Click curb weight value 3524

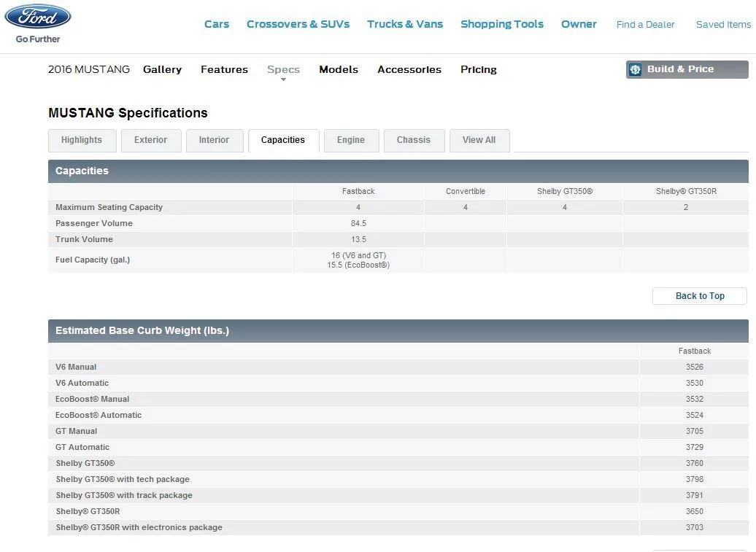coord(694,415)
